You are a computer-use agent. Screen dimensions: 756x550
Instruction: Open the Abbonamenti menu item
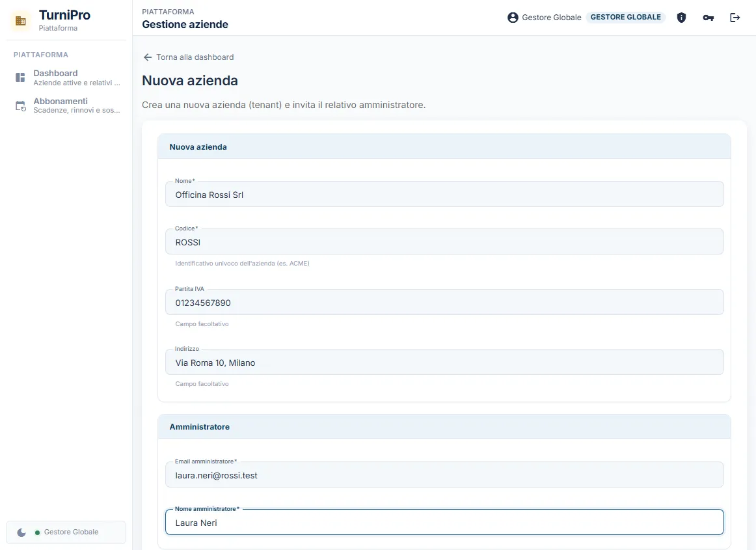pos(68,105)
